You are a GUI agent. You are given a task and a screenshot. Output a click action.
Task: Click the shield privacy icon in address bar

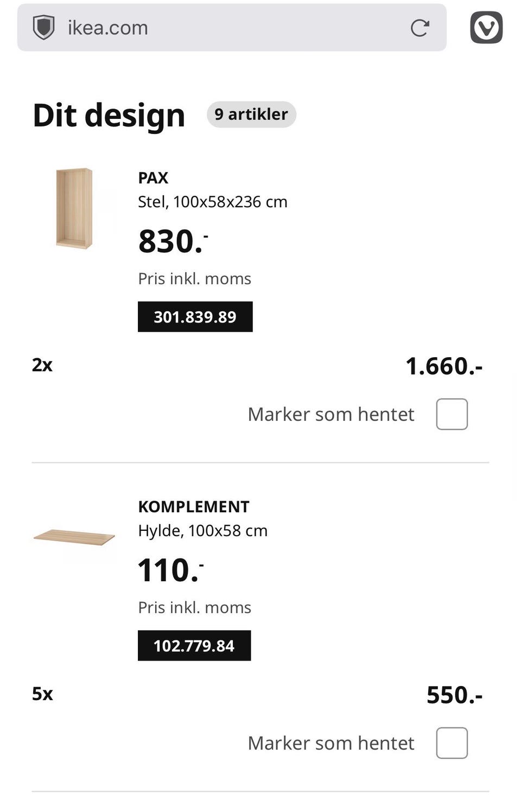click(x=43, y=28)
